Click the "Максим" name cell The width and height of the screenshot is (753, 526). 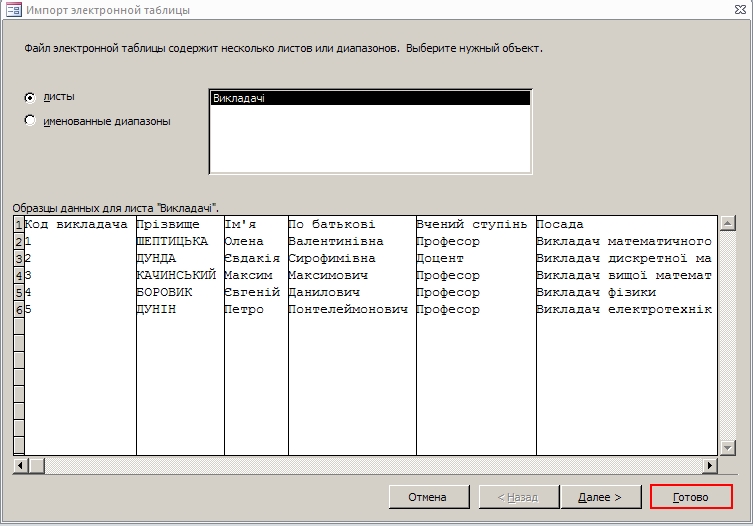coord(256,275)
